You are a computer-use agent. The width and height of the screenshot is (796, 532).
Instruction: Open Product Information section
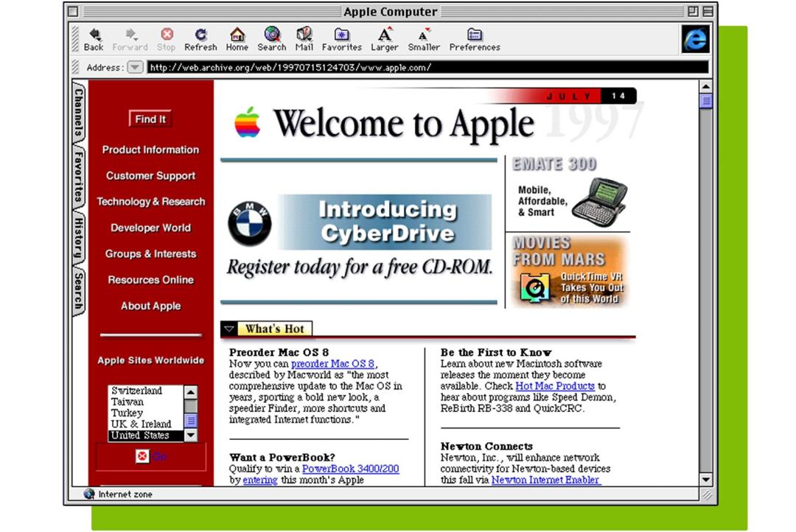pos(151,150)
